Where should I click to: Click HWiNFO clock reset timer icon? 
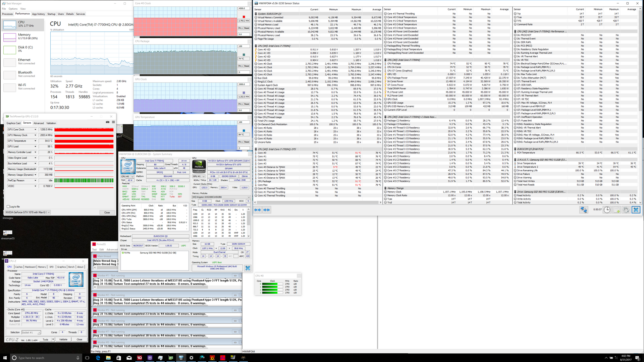tap(607, 210)
